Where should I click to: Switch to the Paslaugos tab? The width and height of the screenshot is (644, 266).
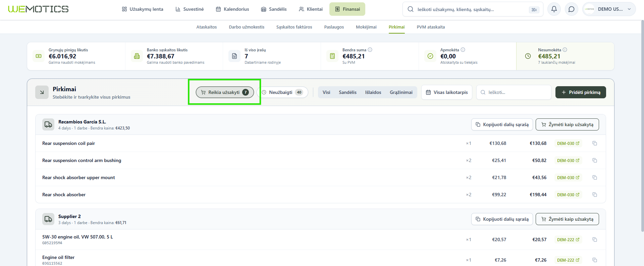click(x=334, y=27)
